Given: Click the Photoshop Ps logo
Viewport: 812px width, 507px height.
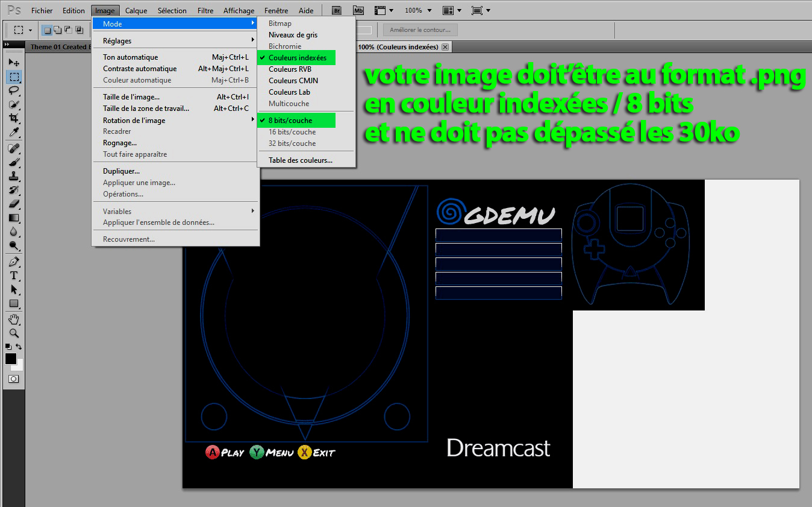Looking at the screenshot, I should click(x=14, y=10).
